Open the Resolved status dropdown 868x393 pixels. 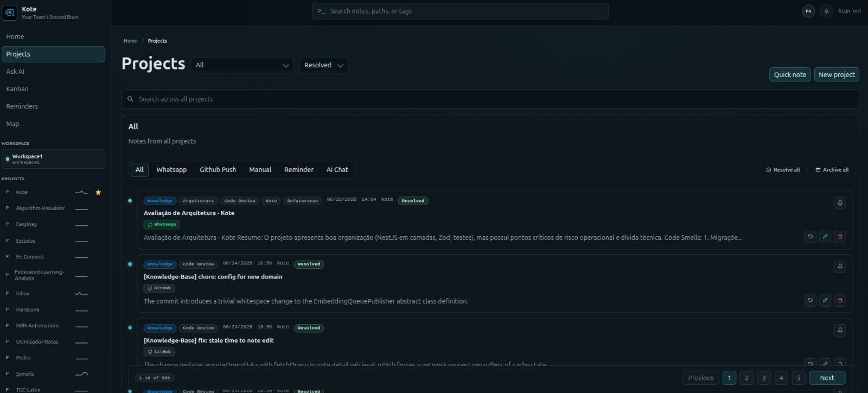click(x=323, y=65)
